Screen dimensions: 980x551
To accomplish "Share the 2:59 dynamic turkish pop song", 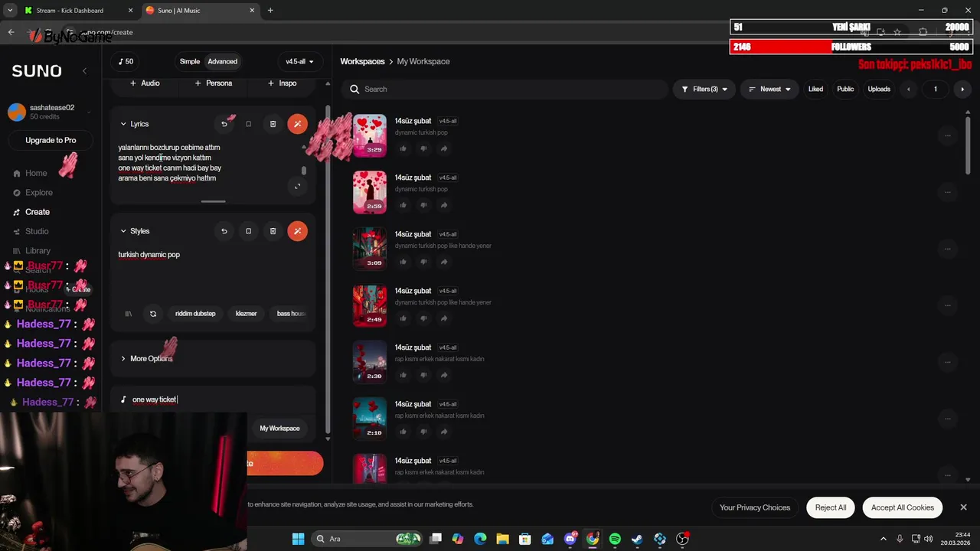I will click(x=444, y=205).
